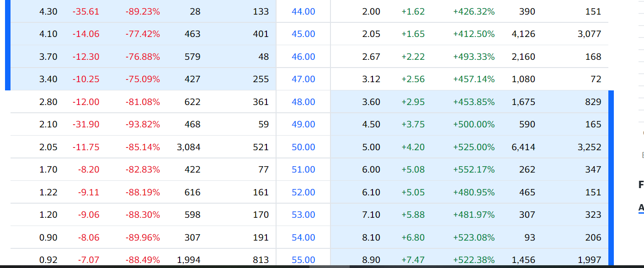Click call open interest 255
The image size is (644, 268).
pyautogui.click(x=261, y=79)
